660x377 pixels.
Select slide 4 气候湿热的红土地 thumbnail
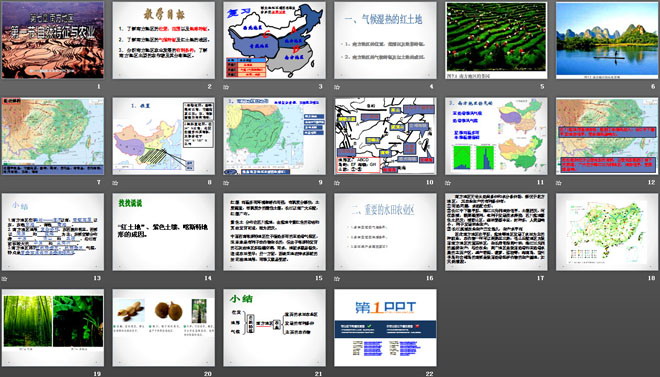tap(386, 40)
